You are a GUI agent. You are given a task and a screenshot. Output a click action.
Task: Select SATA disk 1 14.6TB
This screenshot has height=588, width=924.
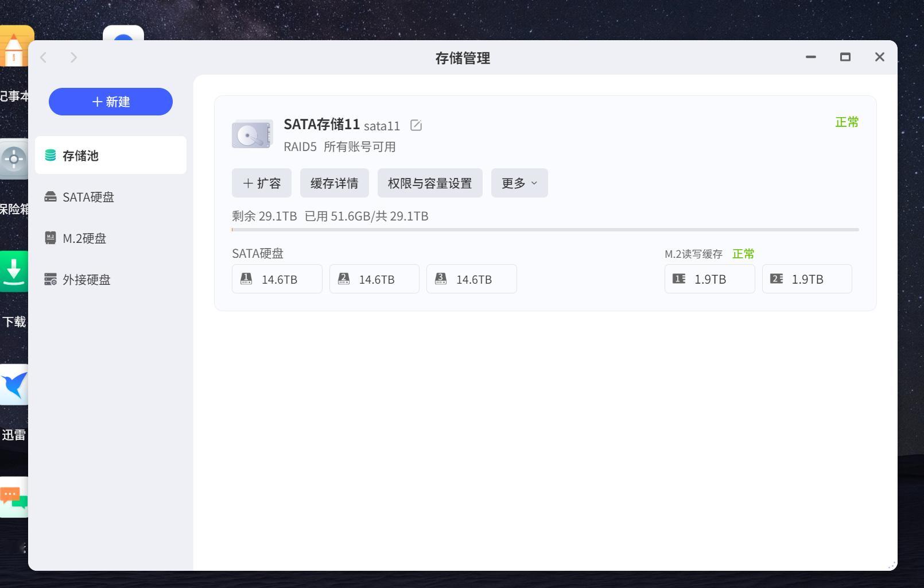(277, 279)
